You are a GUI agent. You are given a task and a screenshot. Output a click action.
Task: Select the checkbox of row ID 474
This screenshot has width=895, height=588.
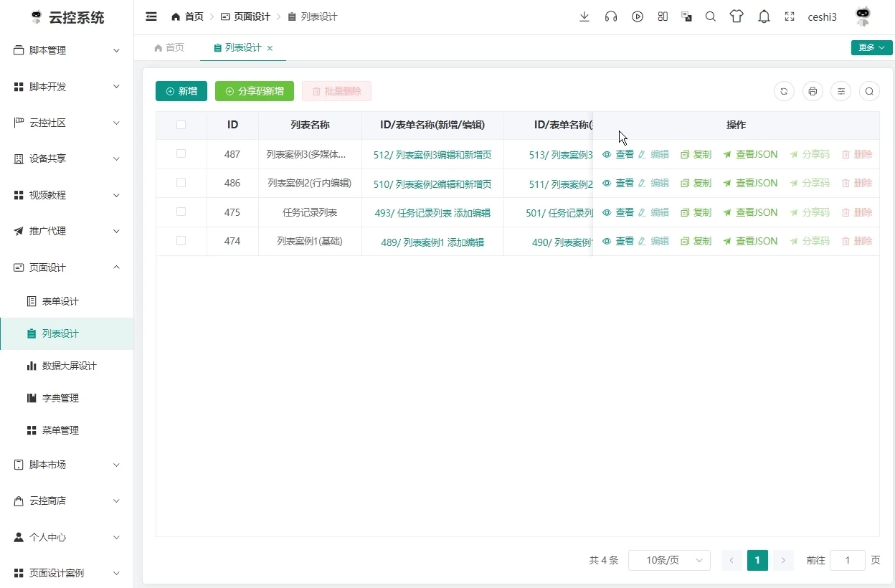coord(181,241)
